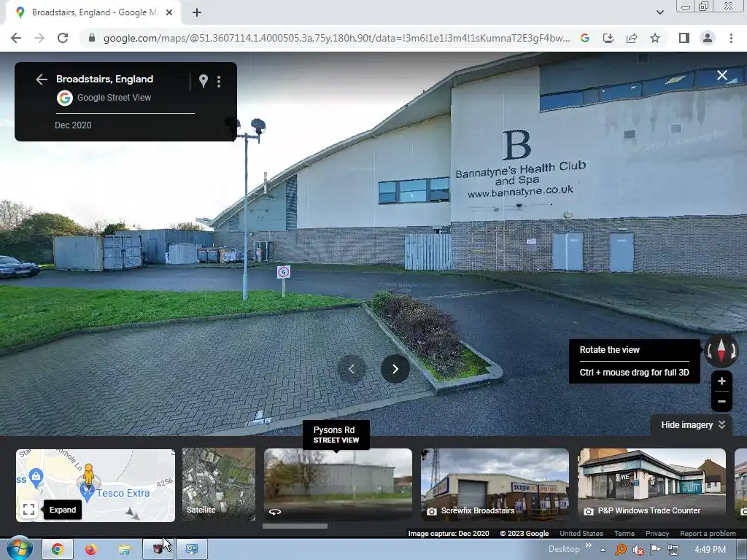
Task: Click Report a problem link
Action: [x=708, y=533]
